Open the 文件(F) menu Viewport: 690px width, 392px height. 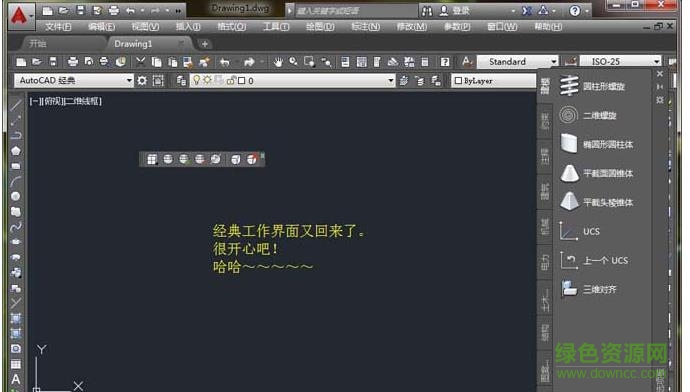coord(58,27)
